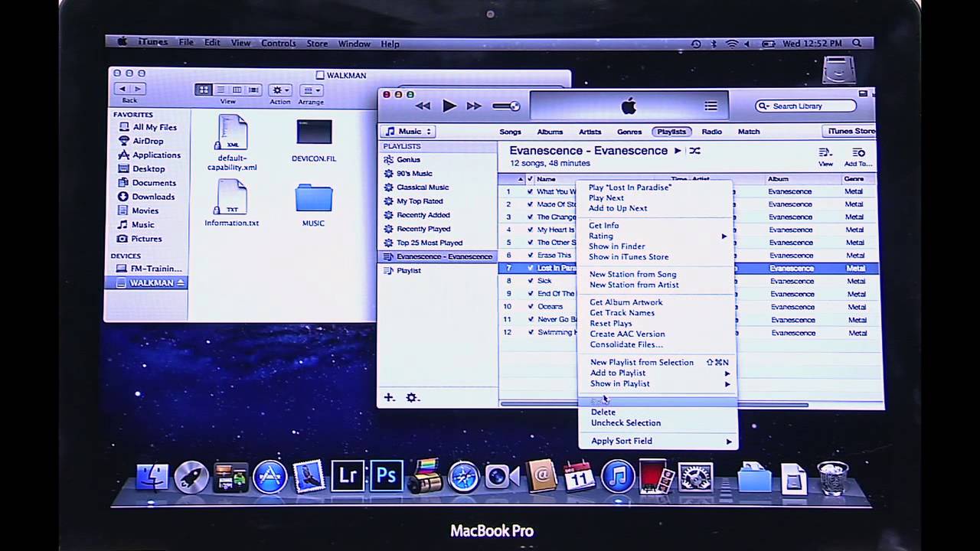Uncheck the Erase This song checkbox
The height and width of the screenshot is (551, 980).
(530, 256)
